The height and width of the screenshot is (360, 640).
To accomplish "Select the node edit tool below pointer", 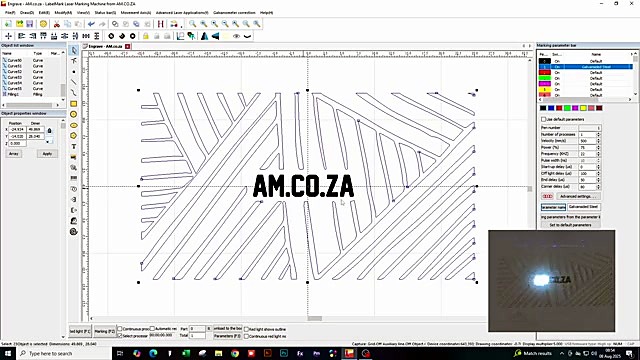I will 74,61.
